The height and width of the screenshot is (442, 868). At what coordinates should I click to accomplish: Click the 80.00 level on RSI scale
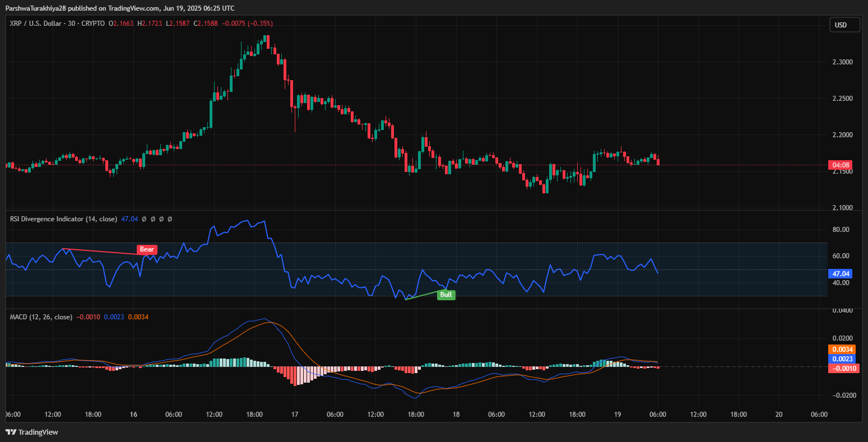[842, 230]
